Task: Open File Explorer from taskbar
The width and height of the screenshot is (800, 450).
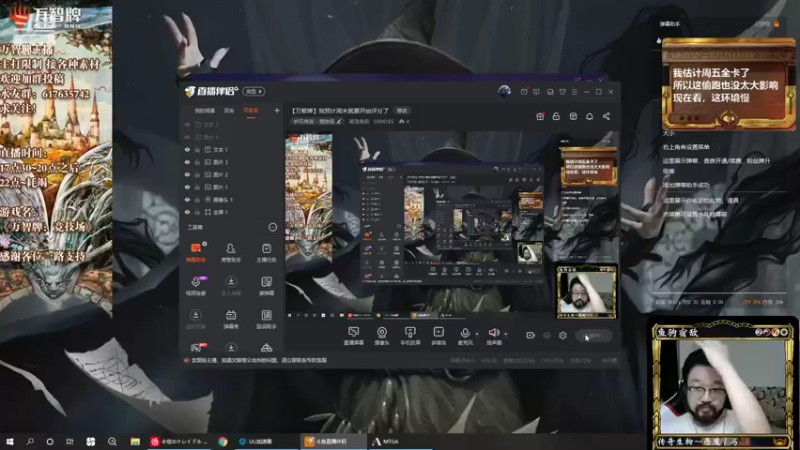Action: point(135,441)
